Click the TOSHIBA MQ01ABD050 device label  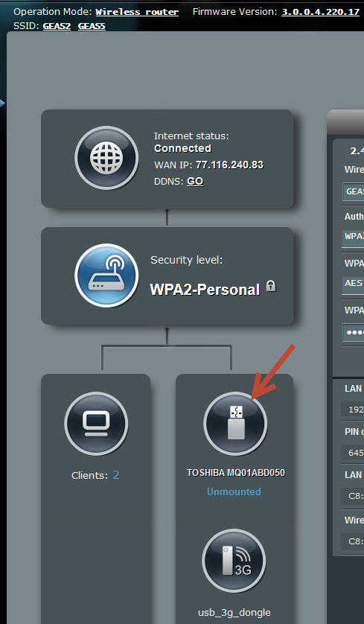(x=236, y=473)
